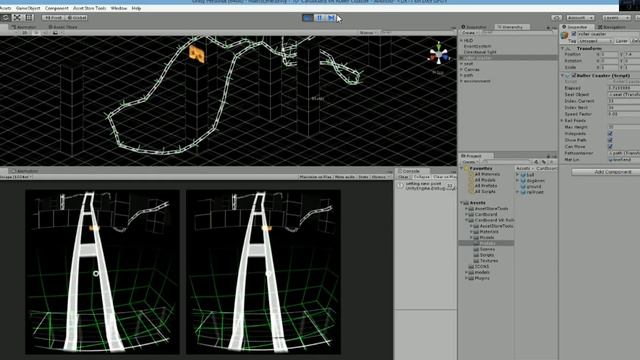Expand the Rail Points array
The height and width of the screenshot is (360, 640).
562,120
